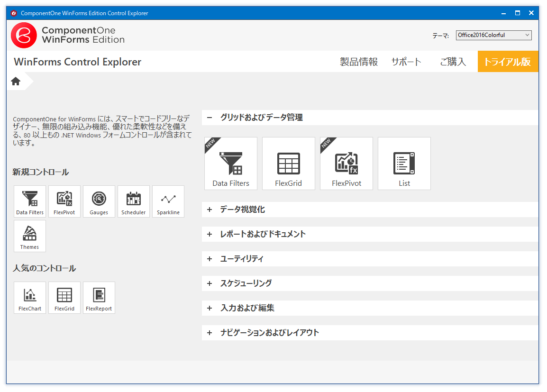Image resolution: width=547 pixels, height=392 pixels.
Task: Click the テーマ: label
Action: click(441, 36)
